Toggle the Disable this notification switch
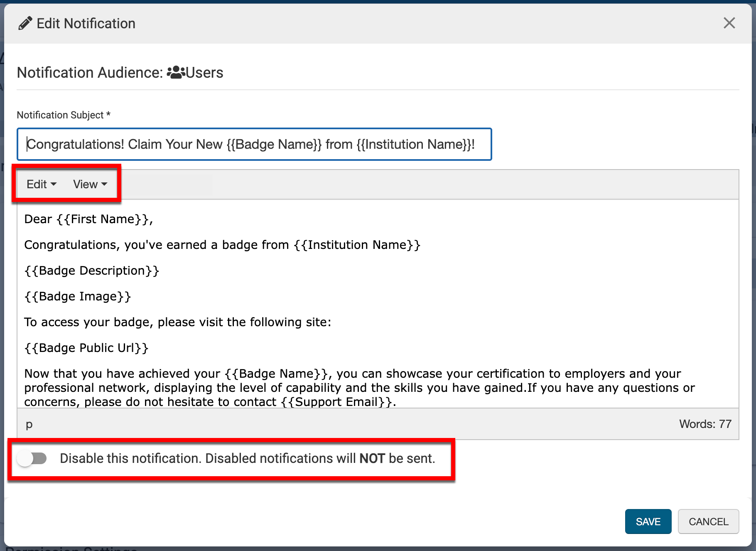This screenshot has width=756, height=551. pyautogui.click(x=32, y=458)
